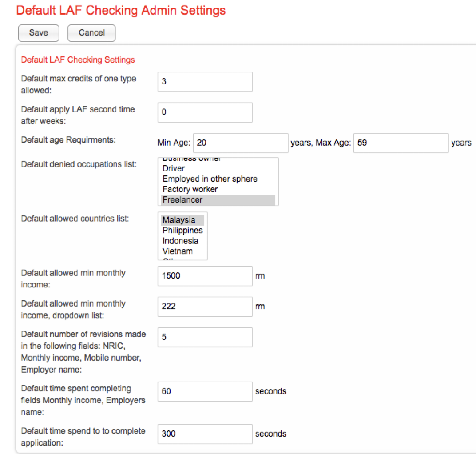Click the Save button

[38, 33]
